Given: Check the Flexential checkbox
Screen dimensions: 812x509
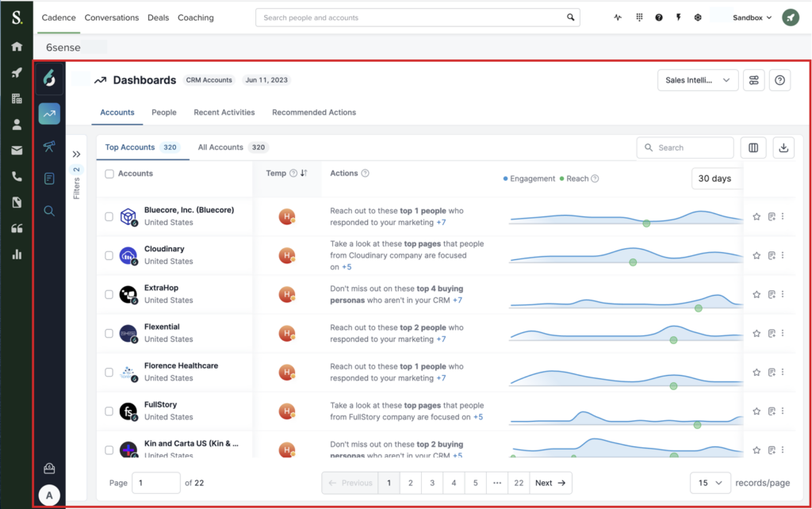Looking at the screenshot, I should tap(109, 333).
